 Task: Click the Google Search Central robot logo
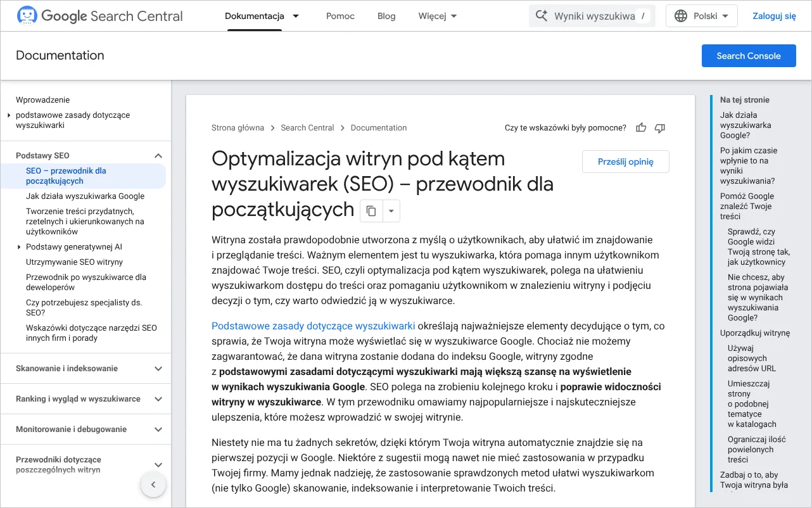27,15
